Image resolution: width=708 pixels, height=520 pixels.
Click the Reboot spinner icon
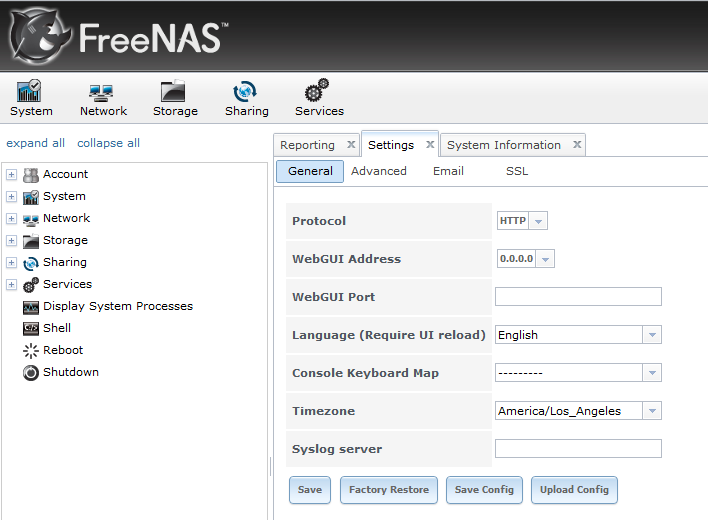pos(31,351)
